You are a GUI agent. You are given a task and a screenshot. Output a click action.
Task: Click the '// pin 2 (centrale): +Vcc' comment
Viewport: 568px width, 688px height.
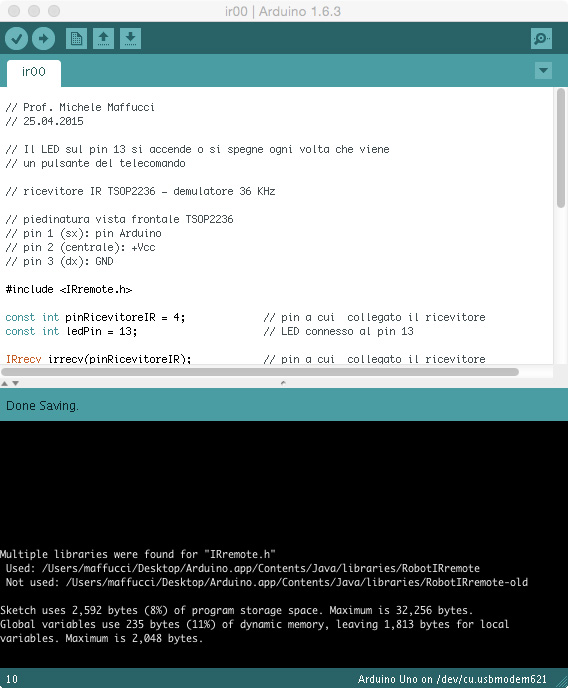[x=80, y=247]
